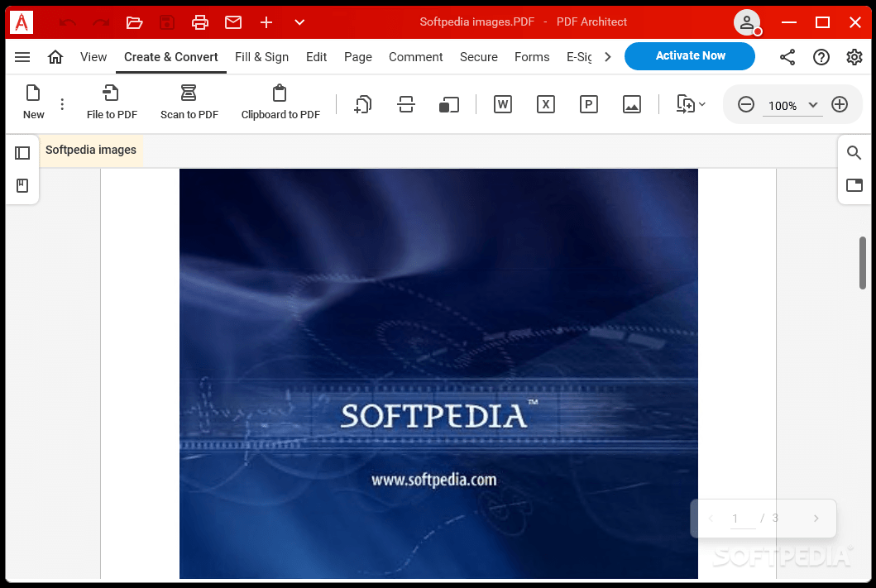Switch to the View tab
Screen dimensions: 876x588
pyautogui.click(x=93, y=57)
